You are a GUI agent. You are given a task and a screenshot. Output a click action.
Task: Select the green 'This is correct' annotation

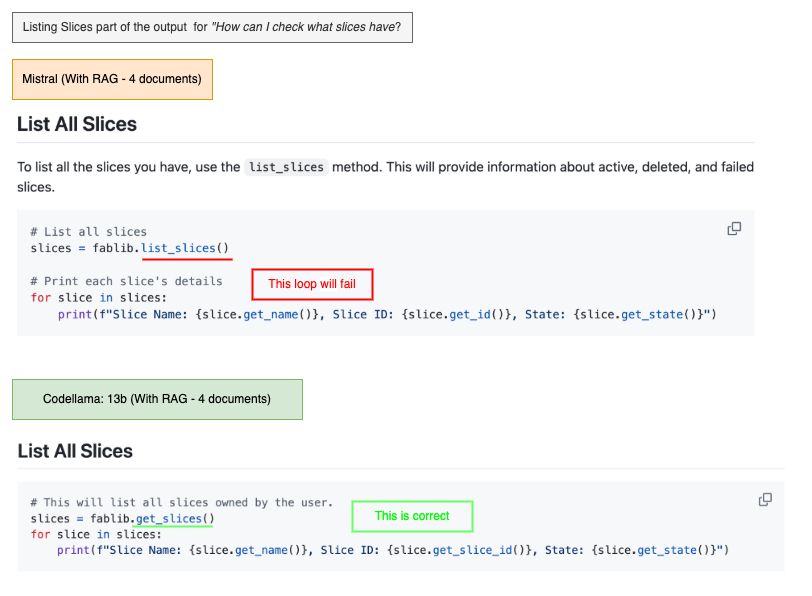tap(412, 516)
